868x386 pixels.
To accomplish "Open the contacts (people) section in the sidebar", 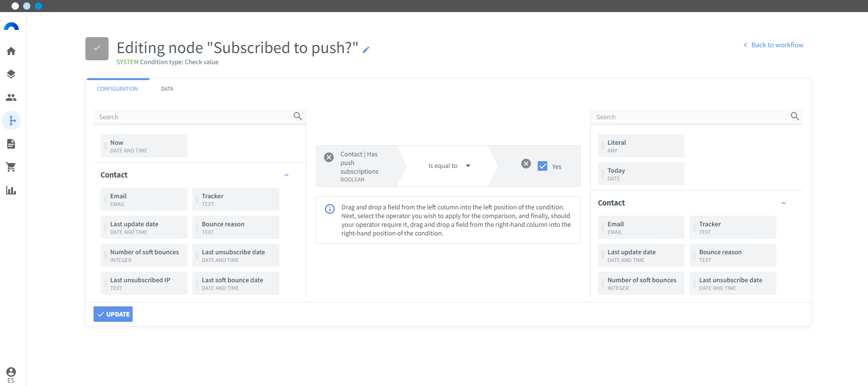I will pyautogui.click(x=11, y=97).
